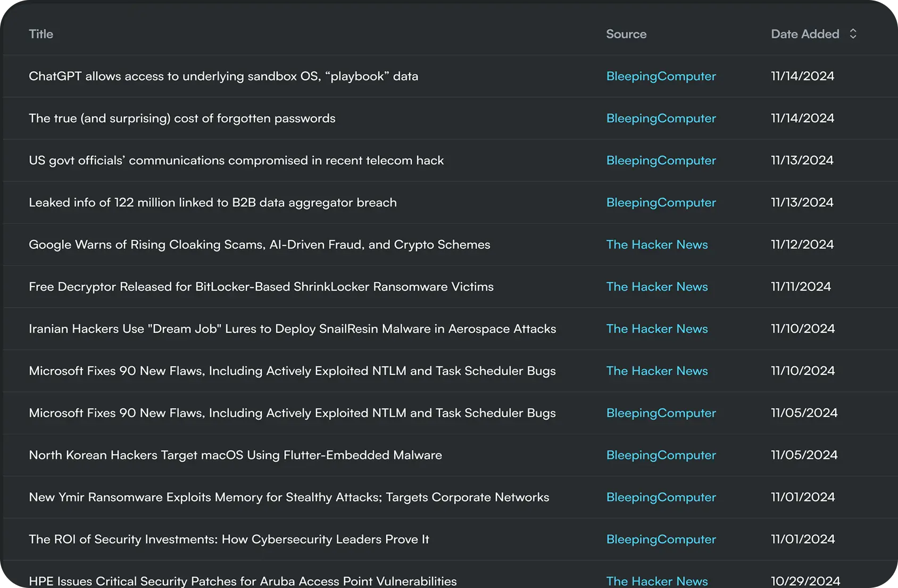The height and width of the screenshot is (588, 898).
Task: Click date 11/01/2024 in Ymir Ransomware row
Action: pos(803,497)
